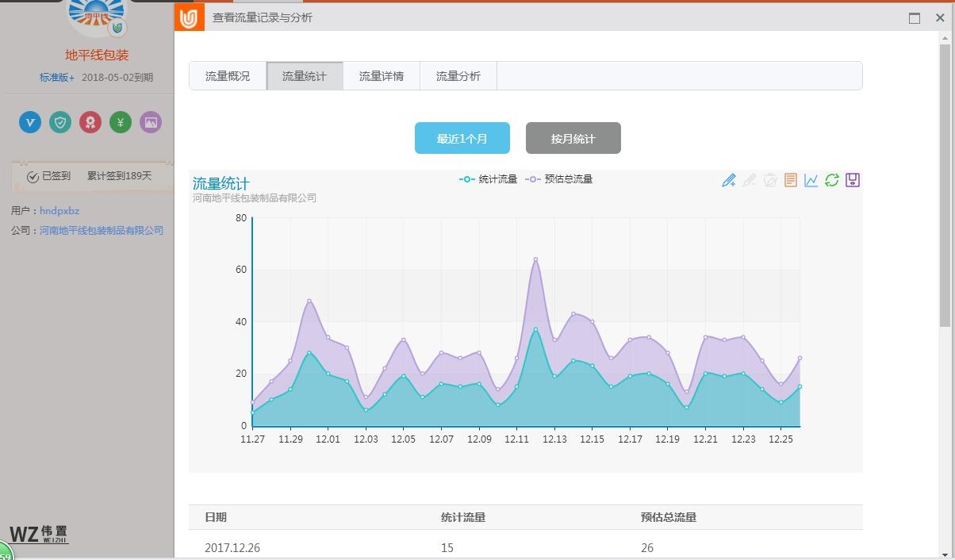Switch to the 流量详情 tab

382,76
